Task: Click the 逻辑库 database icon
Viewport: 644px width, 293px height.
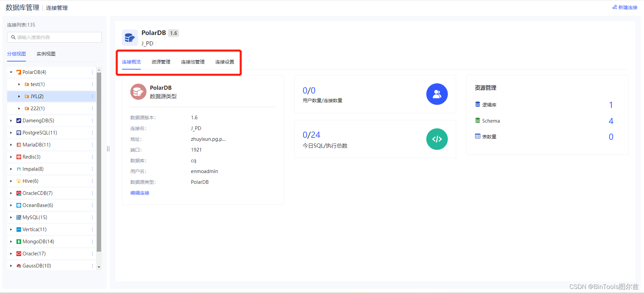Action: (477, 104)
